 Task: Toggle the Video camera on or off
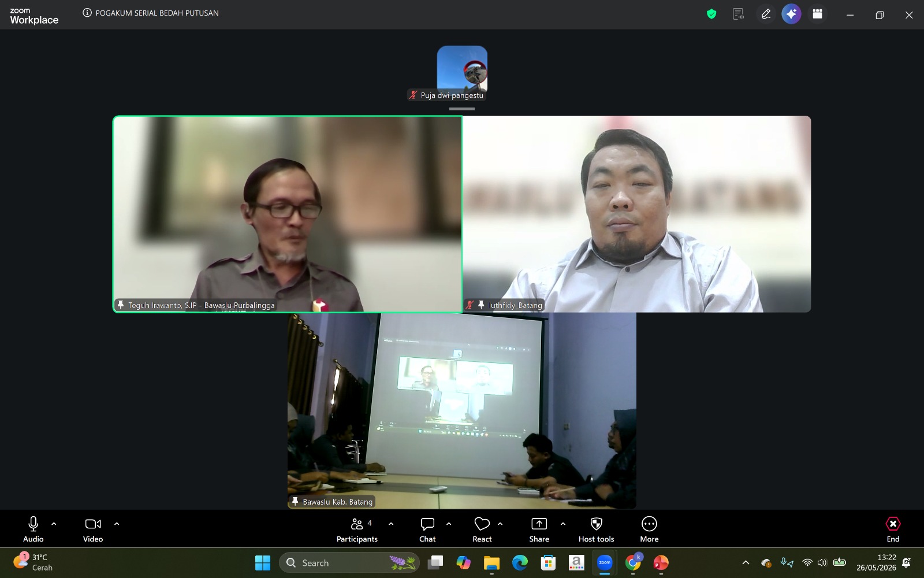click(x=93, y=529)
